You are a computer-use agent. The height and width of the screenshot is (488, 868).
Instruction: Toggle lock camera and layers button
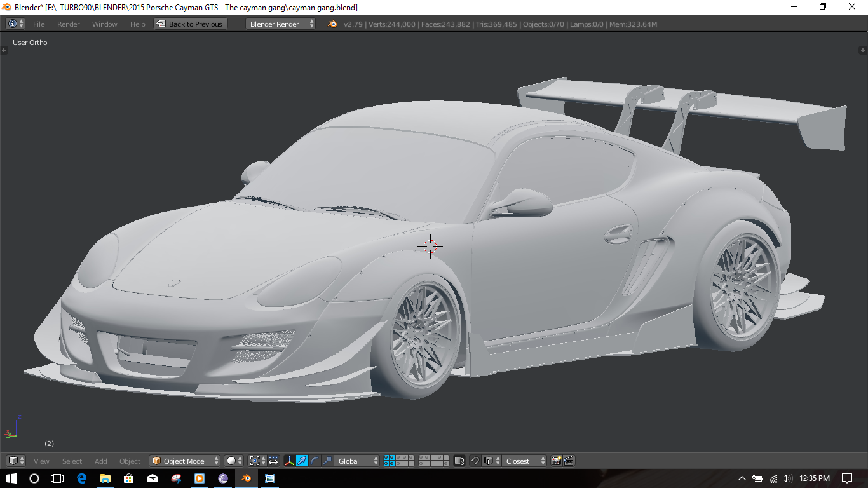[x=459, y=461]
